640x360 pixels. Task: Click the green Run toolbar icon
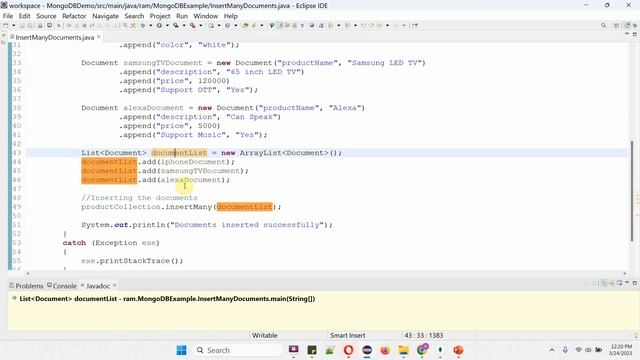tap(159, 25)
